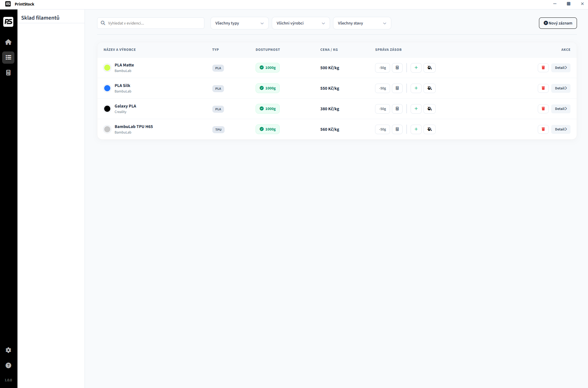Expand the Všechny typy dropdown
The width and height of the screenshot is (588, 388).
tap(239, 23)
